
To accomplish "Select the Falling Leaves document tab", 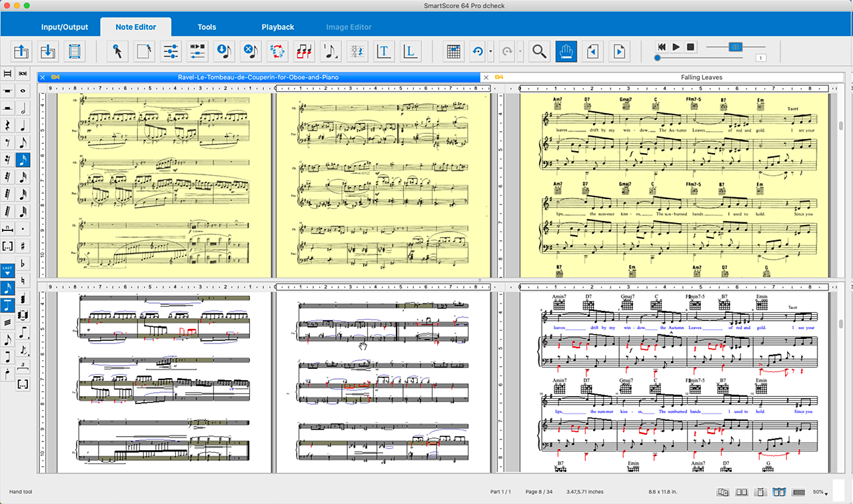I will (x=702, y=77).
